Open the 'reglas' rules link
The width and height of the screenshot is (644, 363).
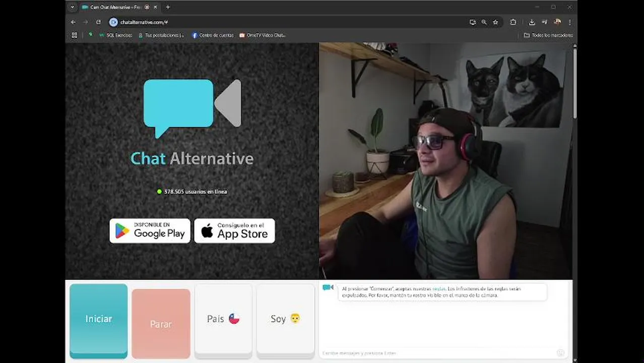point(439,289)
